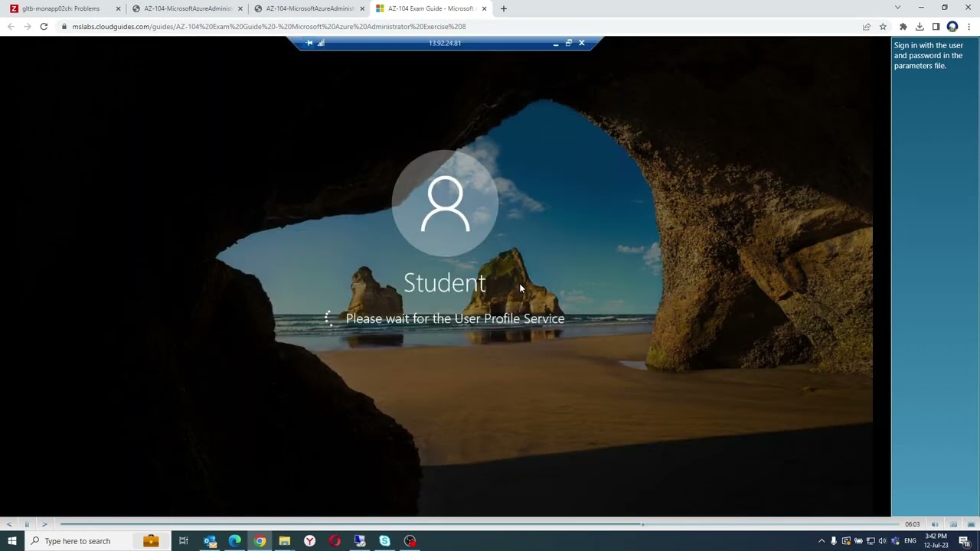Open the battery status tray icon

tap(858, 541)
